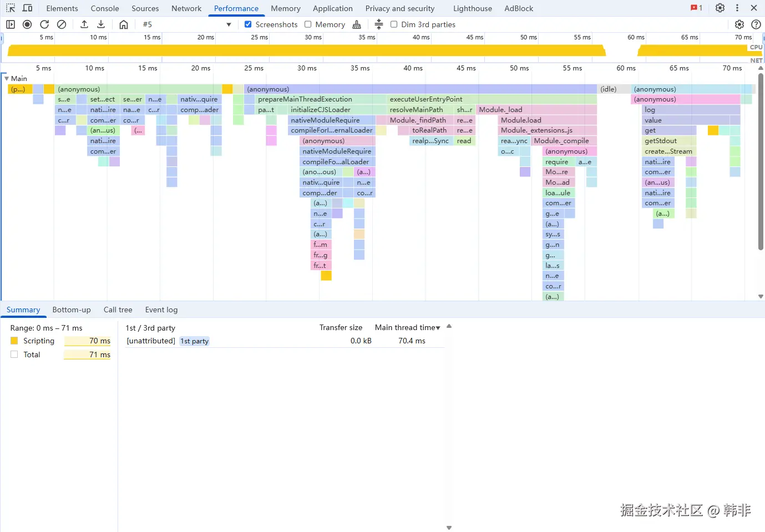Viewport: 765px width, 532px height.
Task: Click the summary table scroll-down arrow
Action: click(x=449, y=528)
